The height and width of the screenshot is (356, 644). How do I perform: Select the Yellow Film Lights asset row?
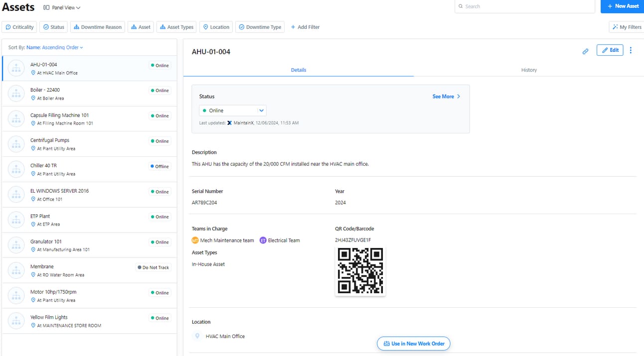(x=89, y=321)
